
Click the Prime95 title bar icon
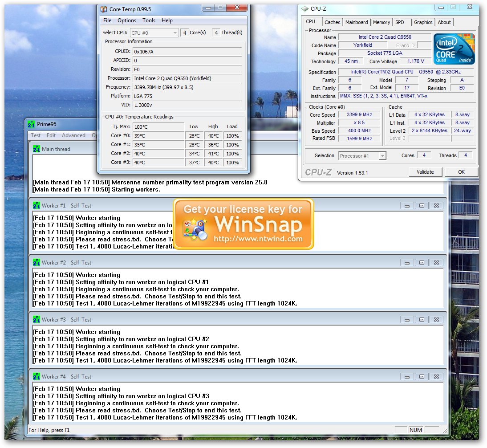[x=31, y=124]
